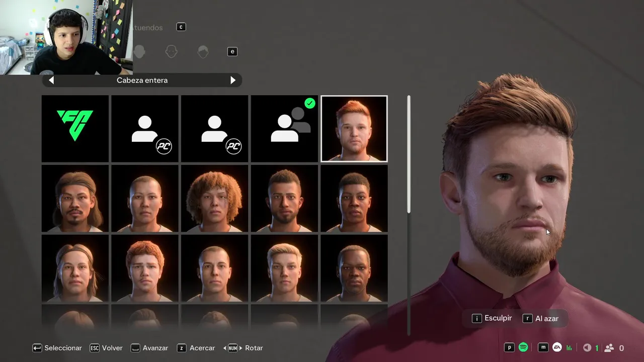Open the friends online people icon

609,347
